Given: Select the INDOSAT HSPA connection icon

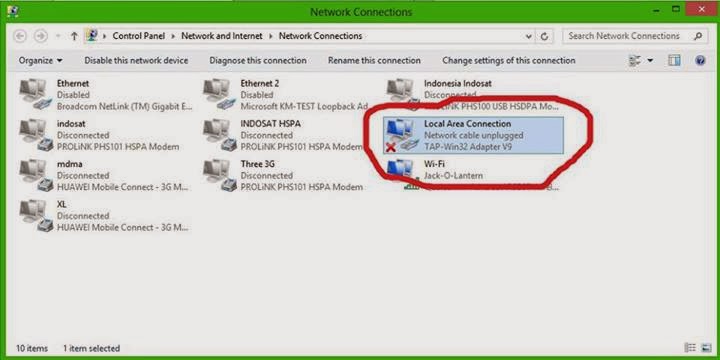Looking at the screenshot, I should click(x=219, y=135).
